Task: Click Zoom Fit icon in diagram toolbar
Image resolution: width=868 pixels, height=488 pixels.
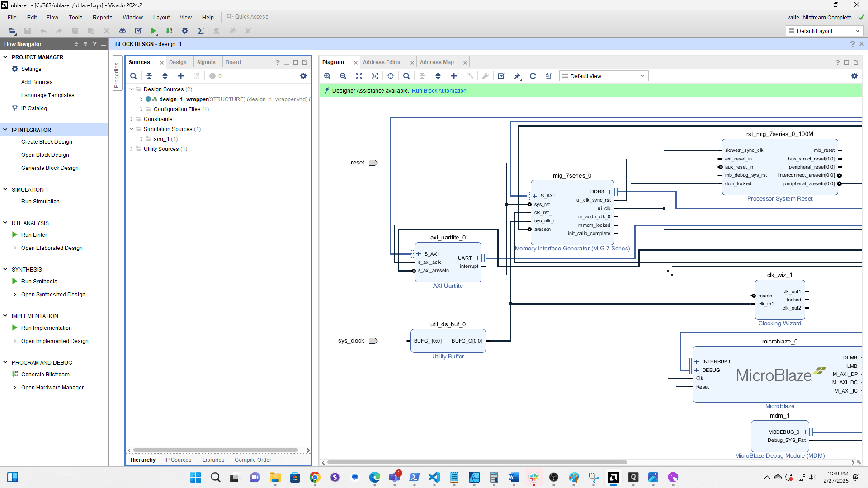Action: tap(359, 76)
